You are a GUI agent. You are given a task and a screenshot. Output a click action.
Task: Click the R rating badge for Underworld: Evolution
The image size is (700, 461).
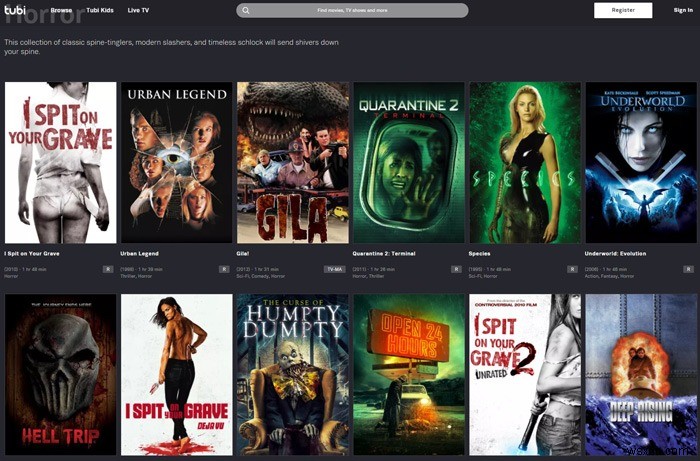click(688, 269)
